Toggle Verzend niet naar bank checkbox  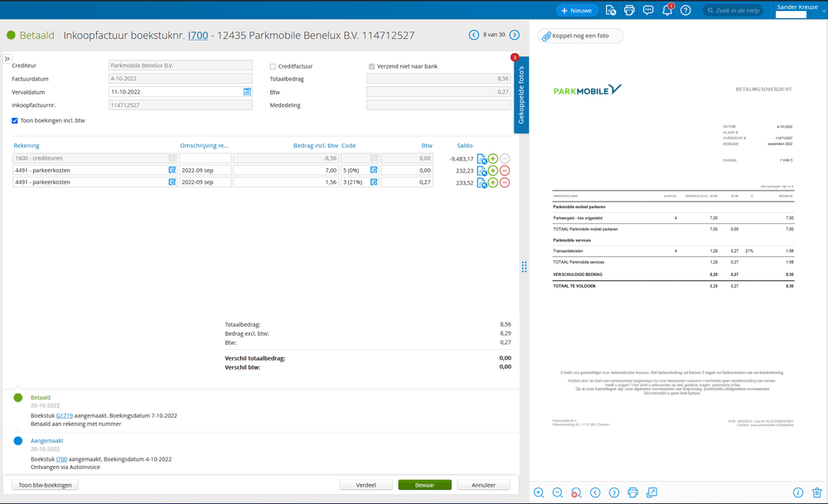(372, 66)
